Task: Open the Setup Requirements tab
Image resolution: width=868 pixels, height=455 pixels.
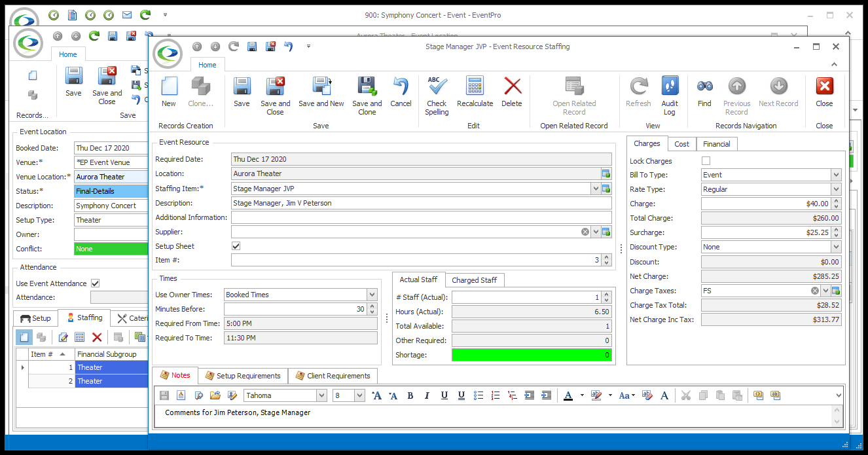Action: pyautogui.click(x=243, y=376)
